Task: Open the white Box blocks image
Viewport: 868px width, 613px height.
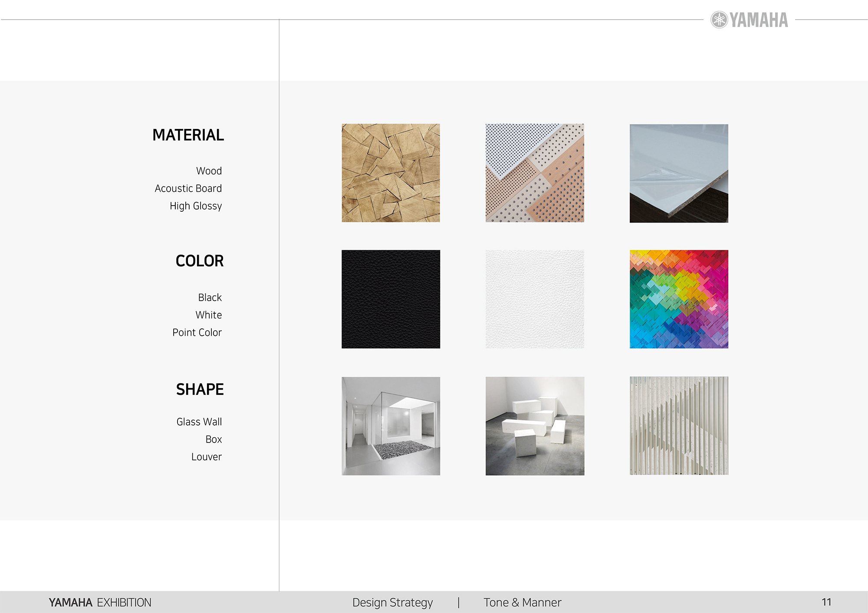Action: click(535, 426)
